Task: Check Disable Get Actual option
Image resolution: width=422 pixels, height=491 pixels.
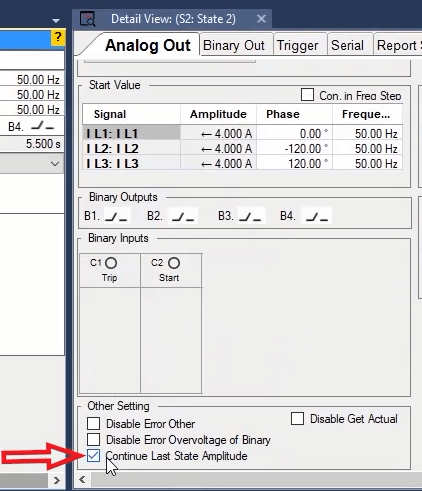Action: click(x=297, y=419)
